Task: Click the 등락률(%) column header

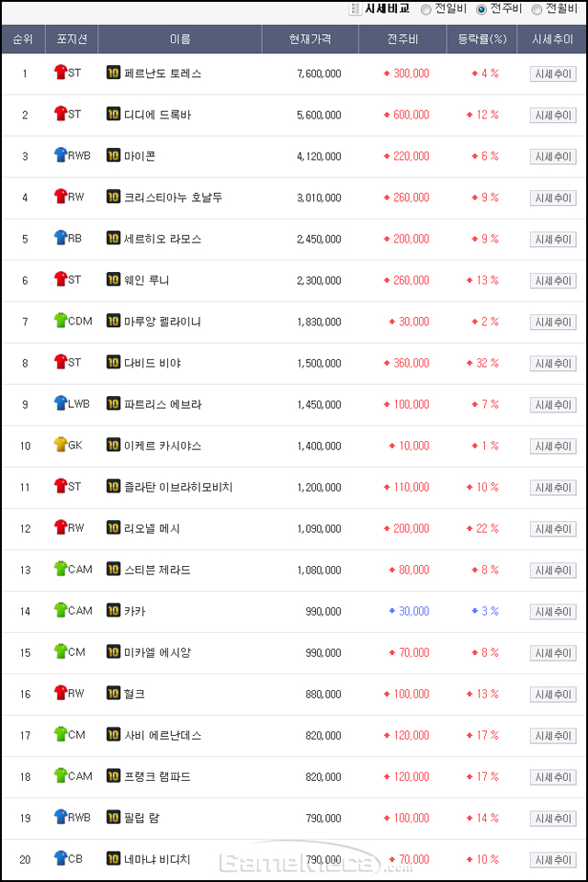Action: pos(481,39)
